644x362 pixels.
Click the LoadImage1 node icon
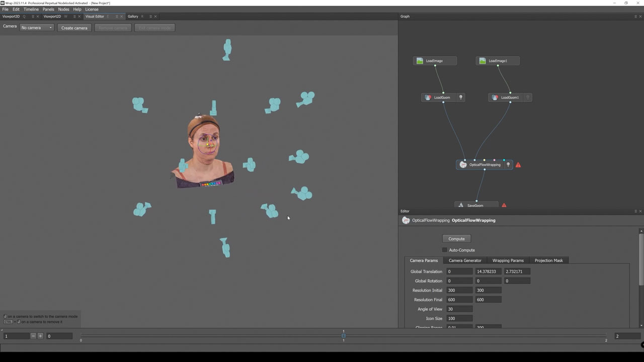[482, 61]
